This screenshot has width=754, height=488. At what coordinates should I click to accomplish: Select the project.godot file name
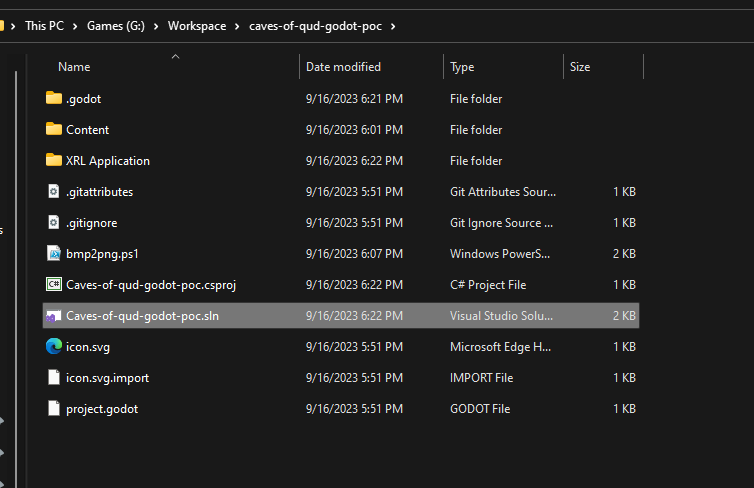(x=102, y=408)
